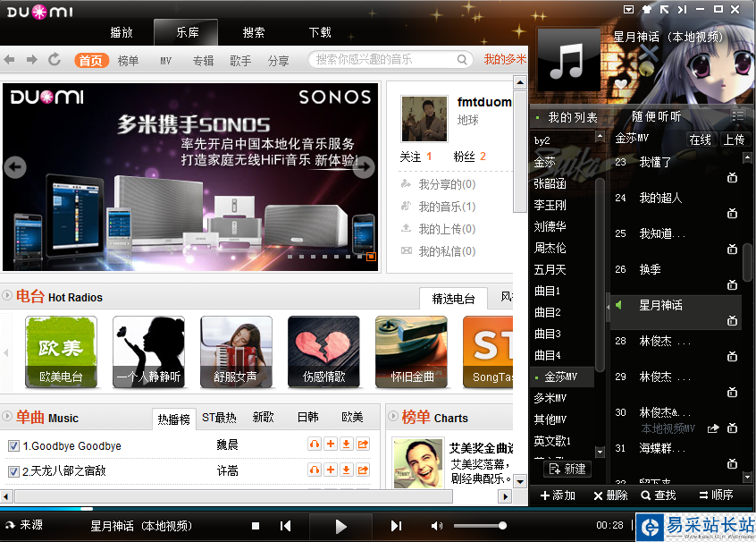756x542 pixels.
Task: Open the 搜索 main tab
Action: (x=254, y=32)
